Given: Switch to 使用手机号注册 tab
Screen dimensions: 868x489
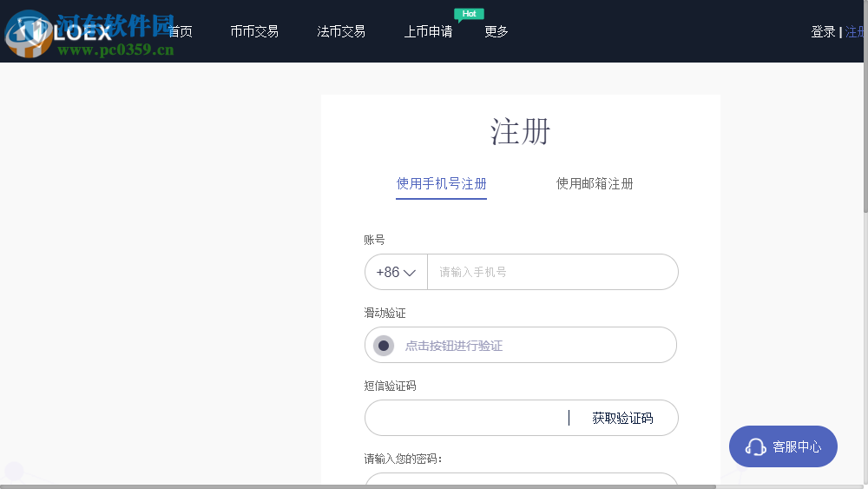Looking at the screenshot, I should [441, 184].
